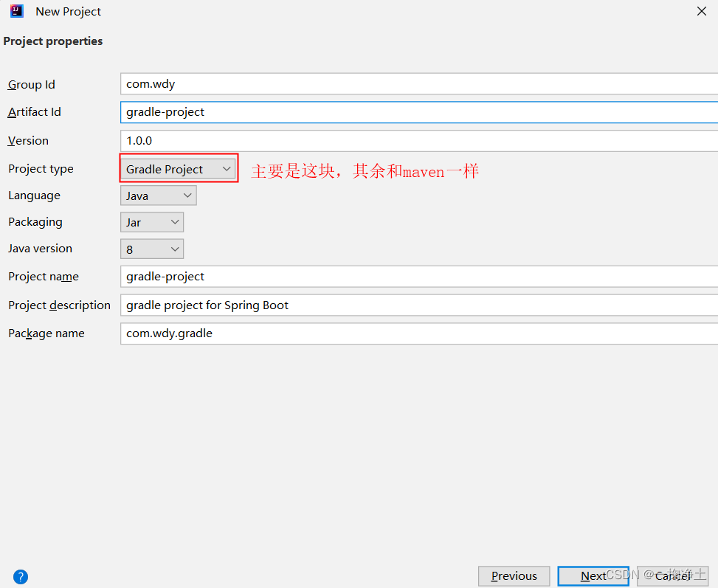
Task: Click the Project description label
Action: coord(60,305)
